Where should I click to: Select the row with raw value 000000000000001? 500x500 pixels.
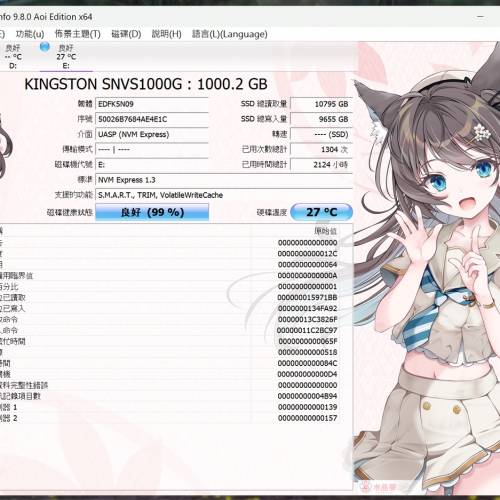(x=176, y=287)
